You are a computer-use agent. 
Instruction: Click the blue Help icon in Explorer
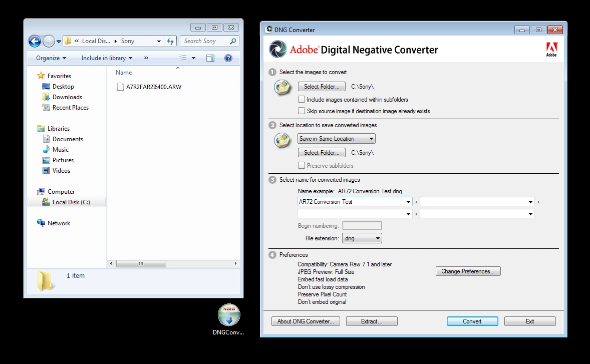point(228,58)
